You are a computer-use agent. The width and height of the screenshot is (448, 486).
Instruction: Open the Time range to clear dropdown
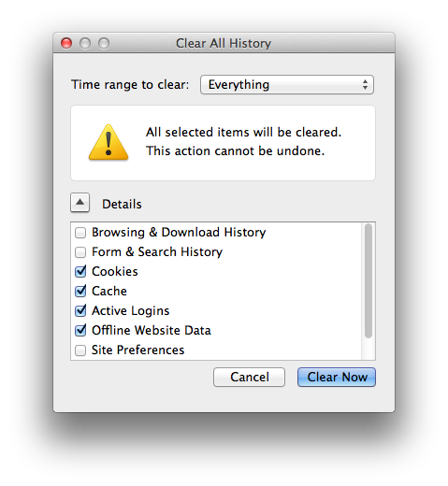tap(287, 84)
